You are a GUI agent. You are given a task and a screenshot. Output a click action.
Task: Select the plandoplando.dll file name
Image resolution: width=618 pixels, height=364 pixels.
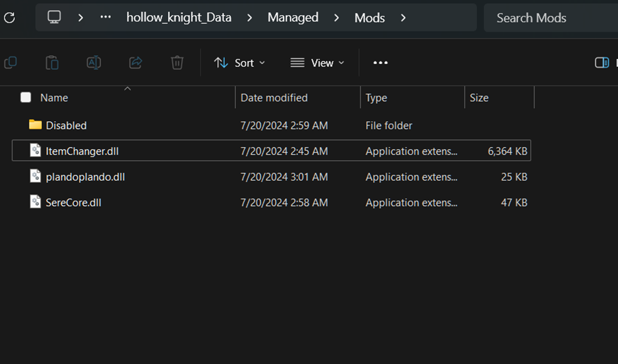(x=85, y=177)
